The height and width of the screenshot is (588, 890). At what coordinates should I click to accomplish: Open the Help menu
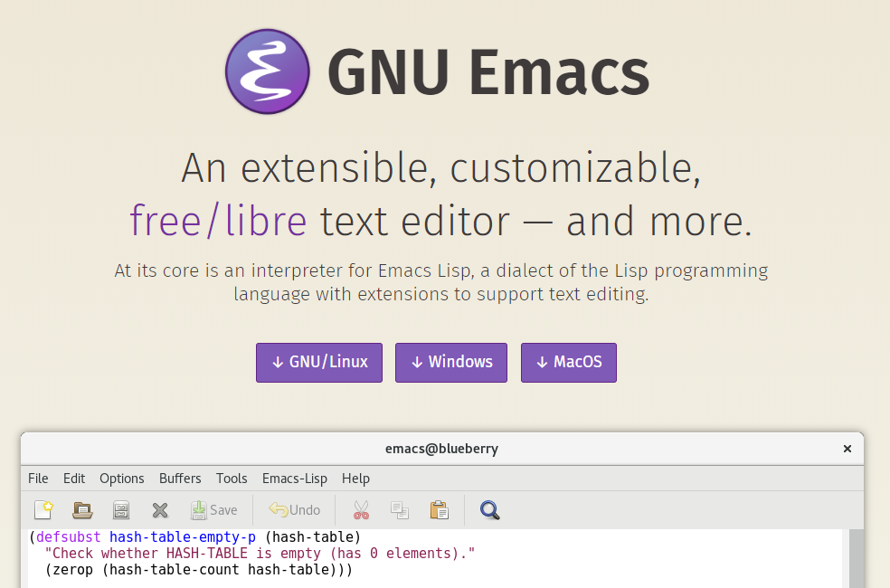355,479
